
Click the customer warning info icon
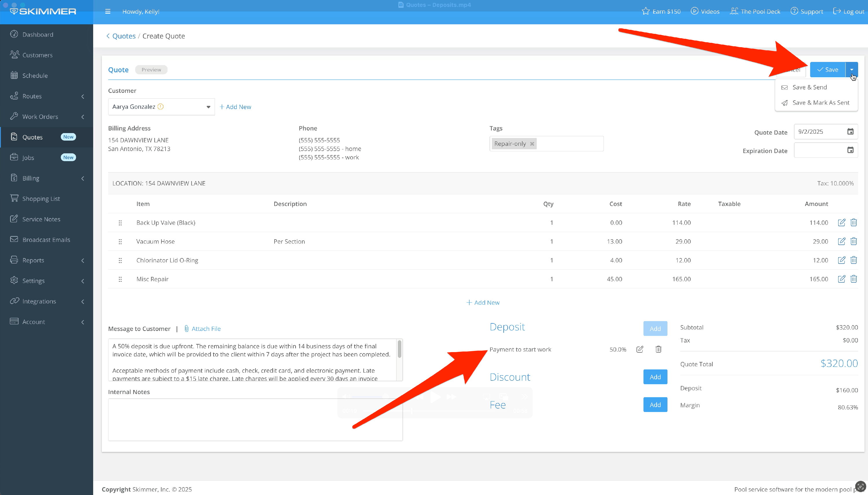(161, 106)
